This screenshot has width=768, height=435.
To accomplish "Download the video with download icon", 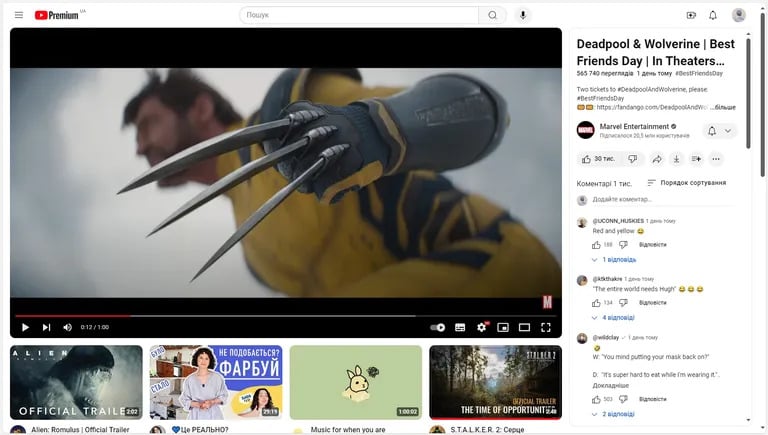I will [676, 159].
